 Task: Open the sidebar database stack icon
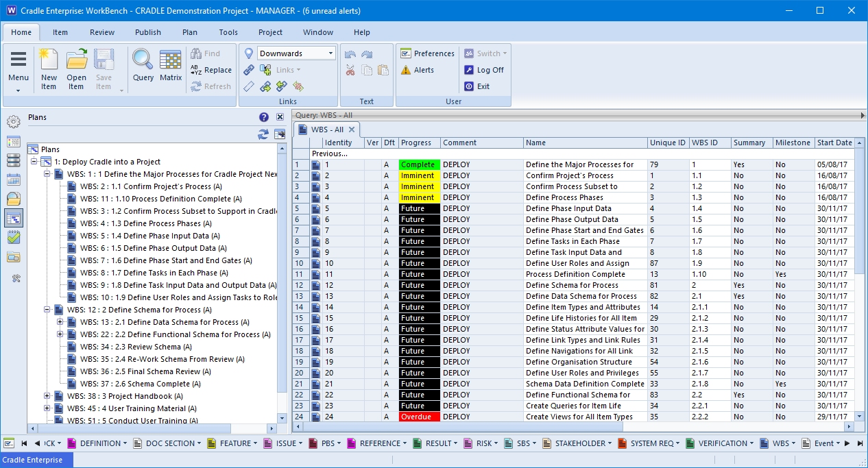pos(14,161)
